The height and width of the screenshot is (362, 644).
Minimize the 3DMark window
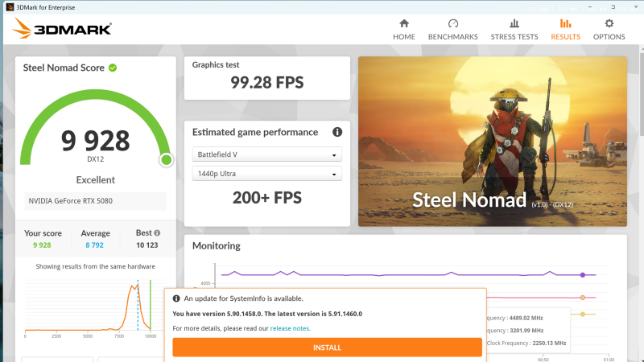click(590, 7)
